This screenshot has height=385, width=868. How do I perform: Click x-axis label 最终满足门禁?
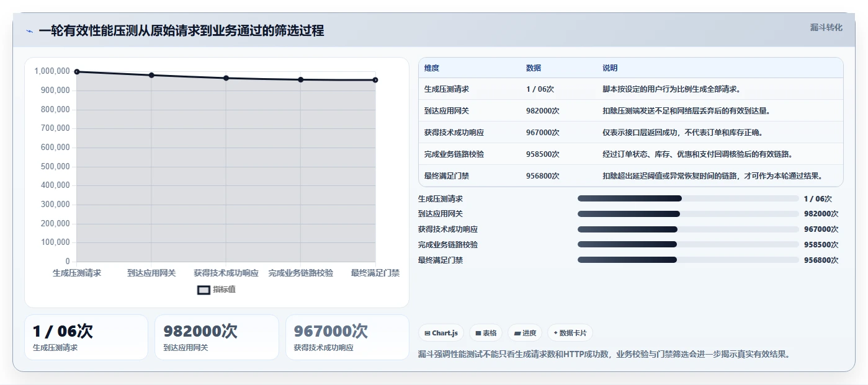[375, 273]
